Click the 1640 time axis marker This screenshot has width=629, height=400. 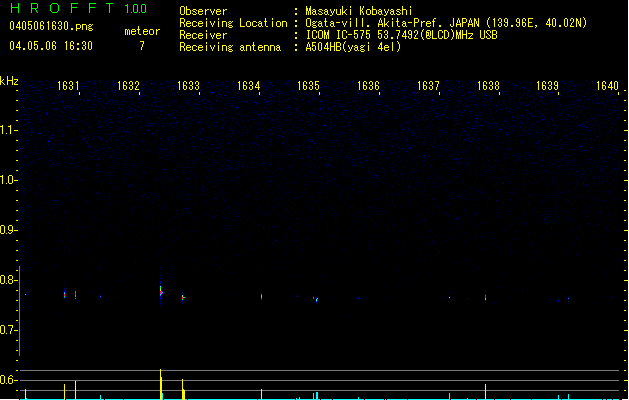coord(607,86)
